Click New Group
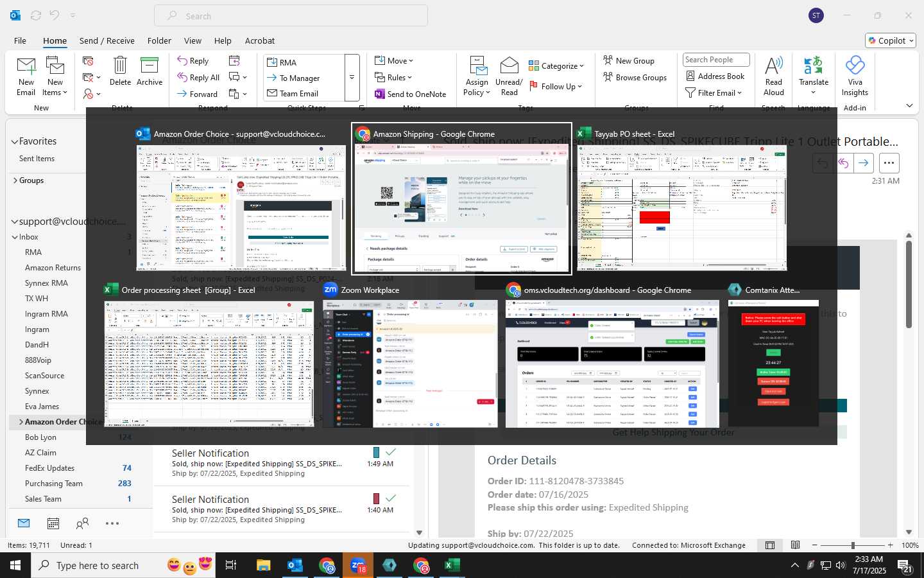 click(629, 60)
